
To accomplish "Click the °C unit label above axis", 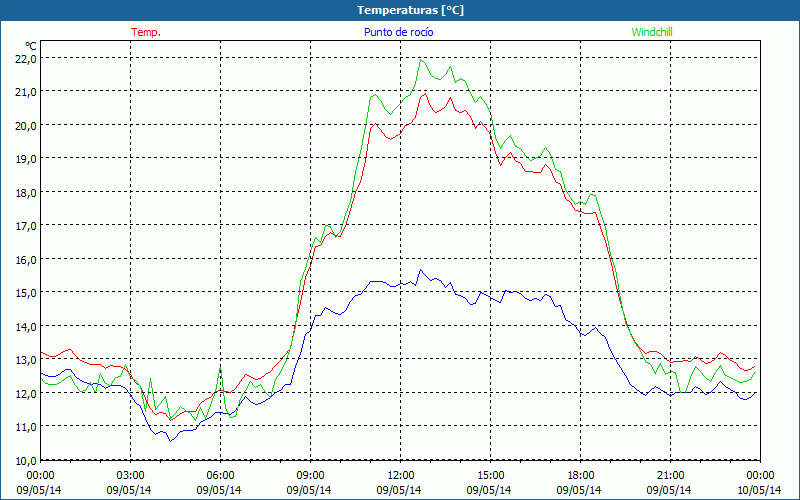I will (31, 46).
